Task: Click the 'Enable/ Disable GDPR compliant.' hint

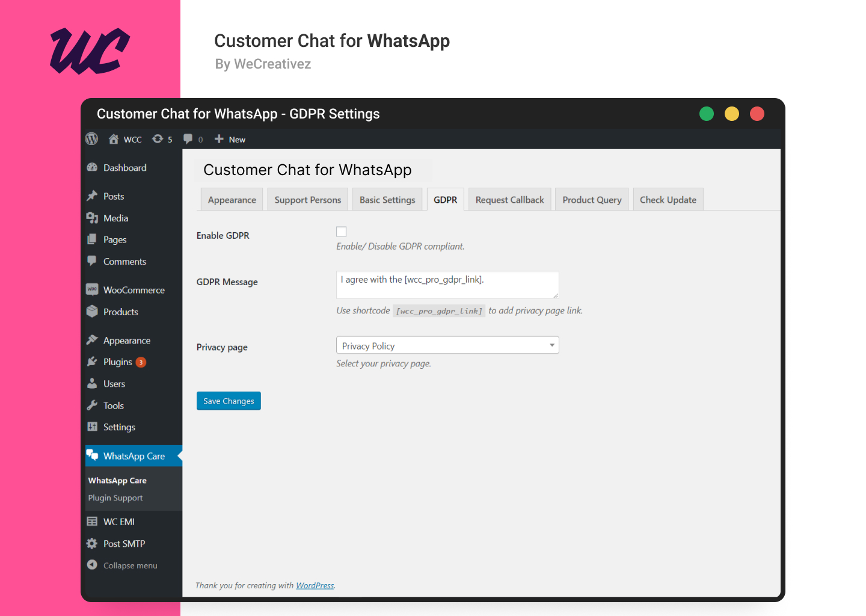Action: tap(401, 246)
